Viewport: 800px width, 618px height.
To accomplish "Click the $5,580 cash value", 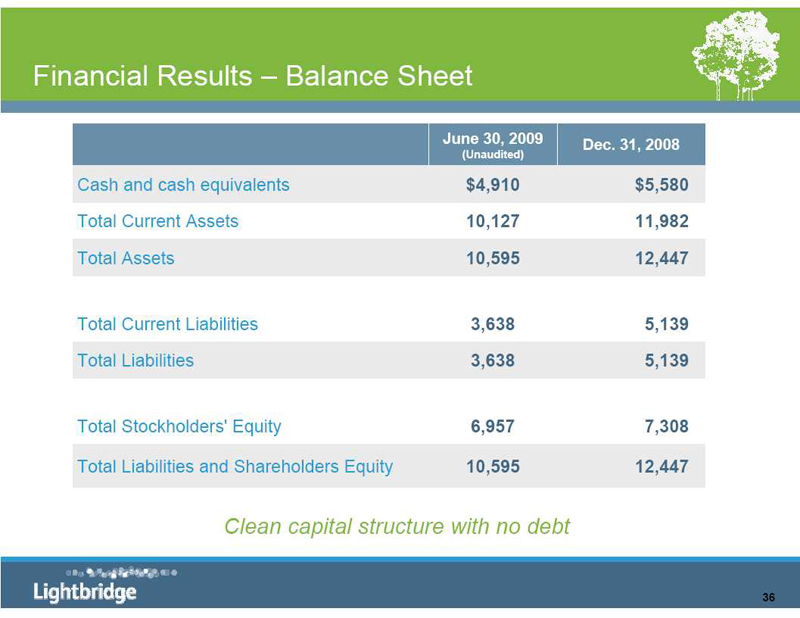I will (661, 185).
